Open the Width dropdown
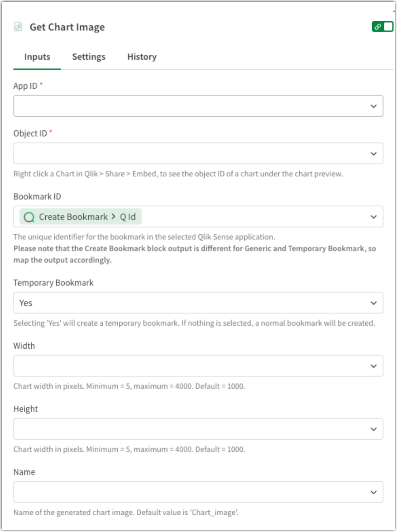The height and width of the screenshot is (532, 397). [373, 365]
